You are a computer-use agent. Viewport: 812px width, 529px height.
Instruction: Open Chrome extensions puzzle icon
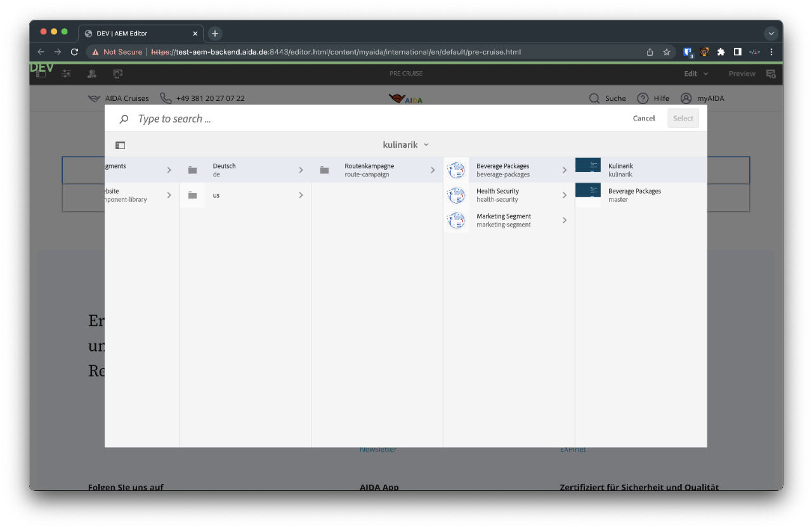[x=721, y=52]
